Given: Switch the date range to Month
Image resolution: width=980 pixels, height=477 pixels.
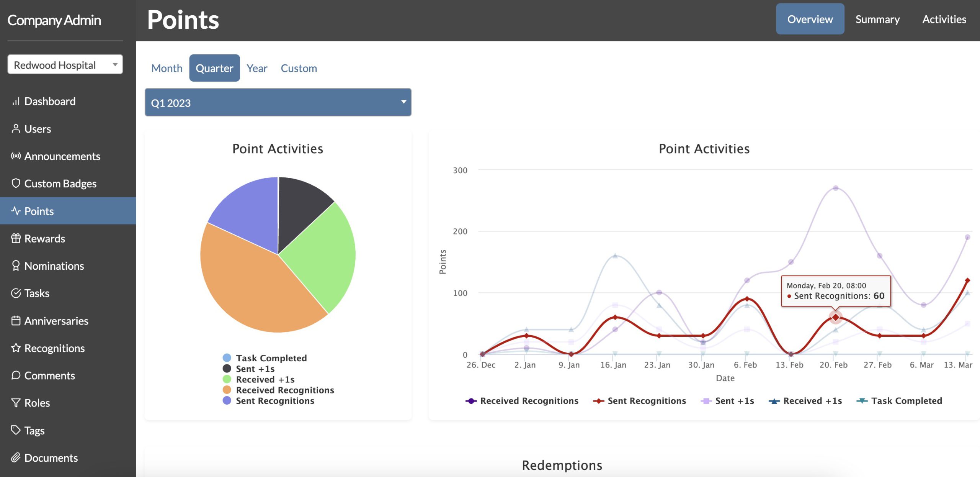Looking at the screenshot, I should pyautogui.click(x=167, y=68).
